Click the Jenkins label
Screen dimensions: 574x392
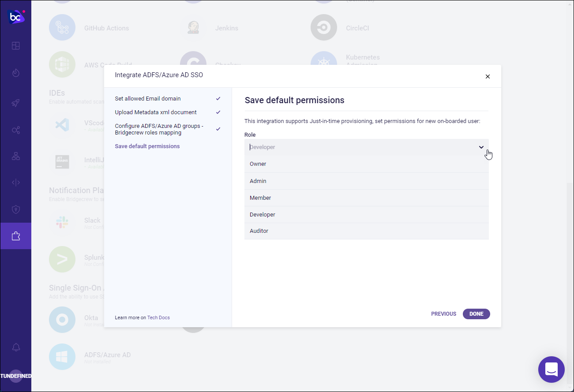[227, 28]
